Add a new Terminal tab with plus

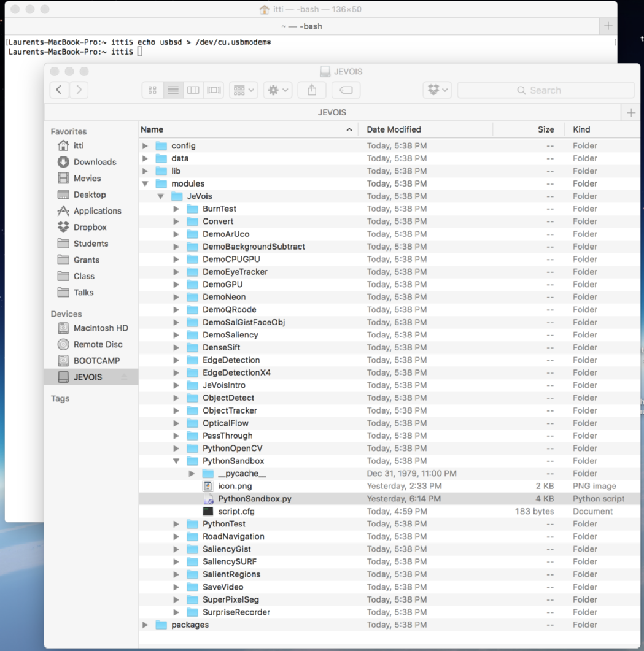point(608,26)
